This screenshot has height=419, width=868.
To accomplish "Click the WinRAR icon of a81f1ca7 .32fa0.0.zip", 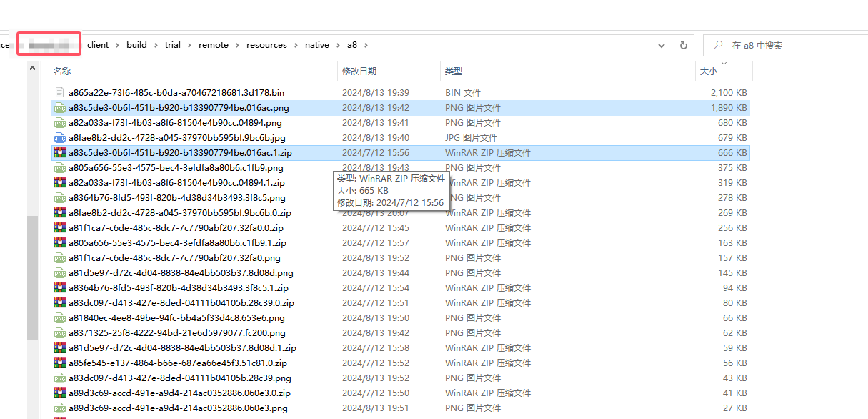I will pyautogui.click(x=60, y=227).
